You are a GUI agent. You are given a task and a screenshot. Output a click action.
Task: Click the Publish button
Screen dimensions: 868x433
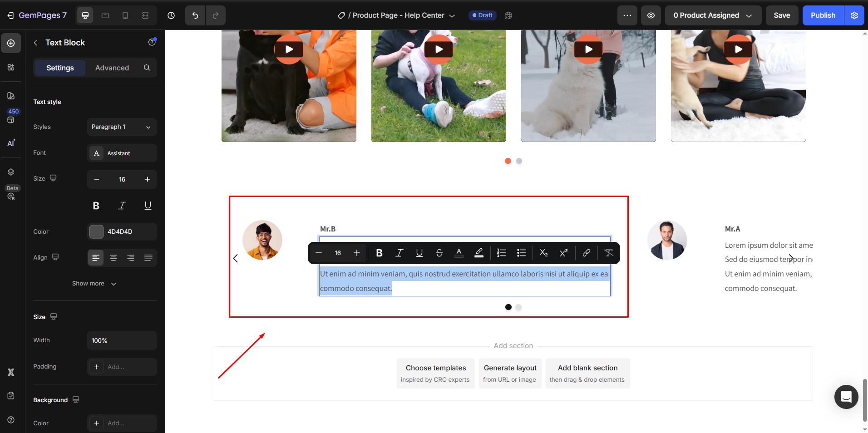point(823,15)
